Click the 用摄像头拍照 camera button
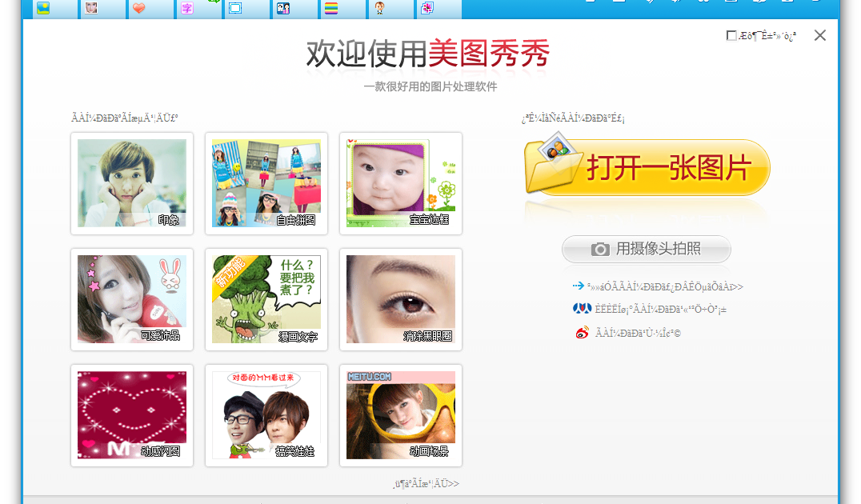Viewport: 861px width, 504px height. click(647, 250)
